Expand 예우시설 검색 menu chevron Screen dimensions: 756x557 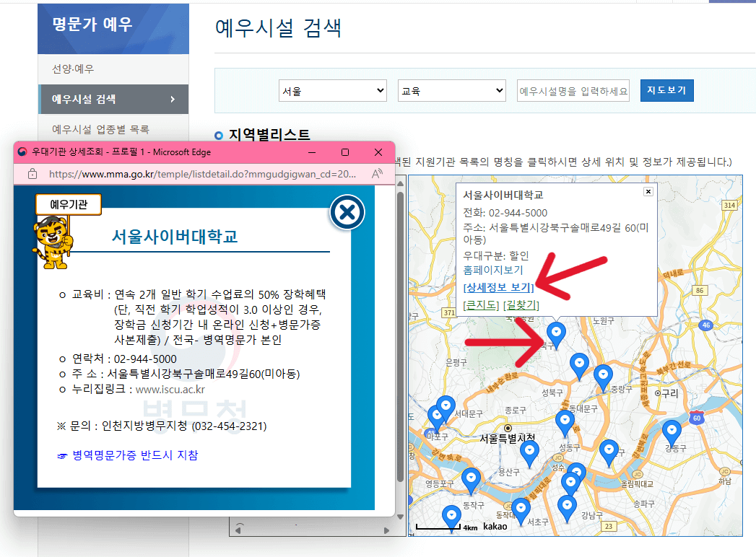(173, 100)
